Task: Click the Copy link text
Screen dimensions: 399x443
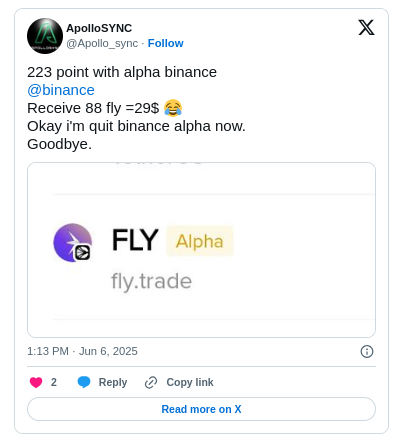Action: tap(190, 382)
